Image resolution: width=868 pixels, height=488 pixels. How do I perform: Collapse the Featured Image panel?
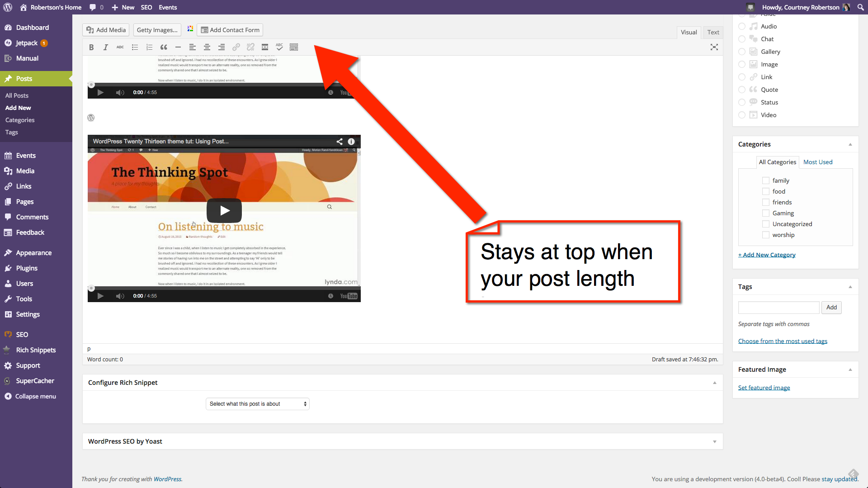(850, 370)
